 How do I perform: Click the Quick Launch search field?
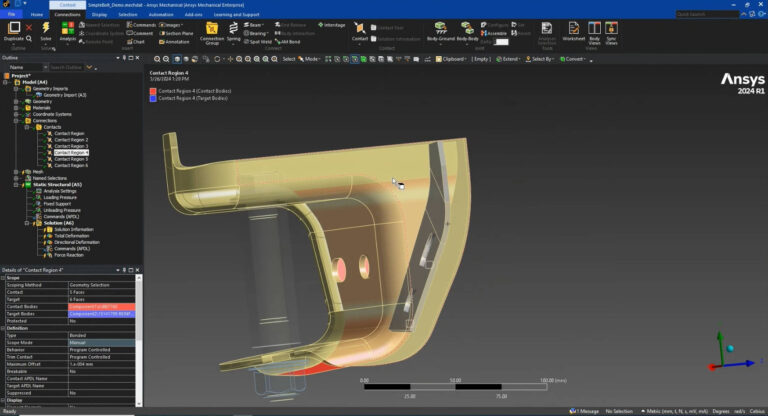pos(707,15)
